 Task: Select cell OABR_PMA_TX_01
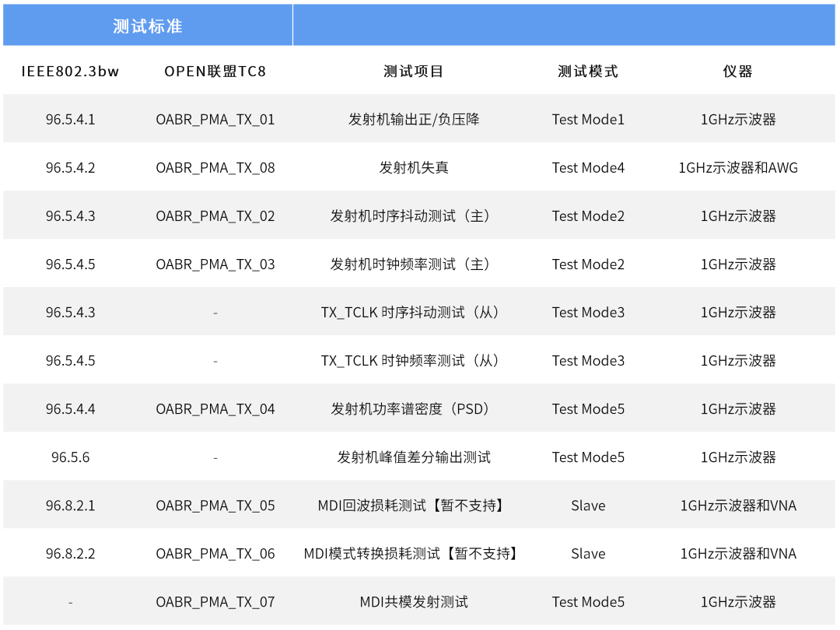[x=215, y=120]
